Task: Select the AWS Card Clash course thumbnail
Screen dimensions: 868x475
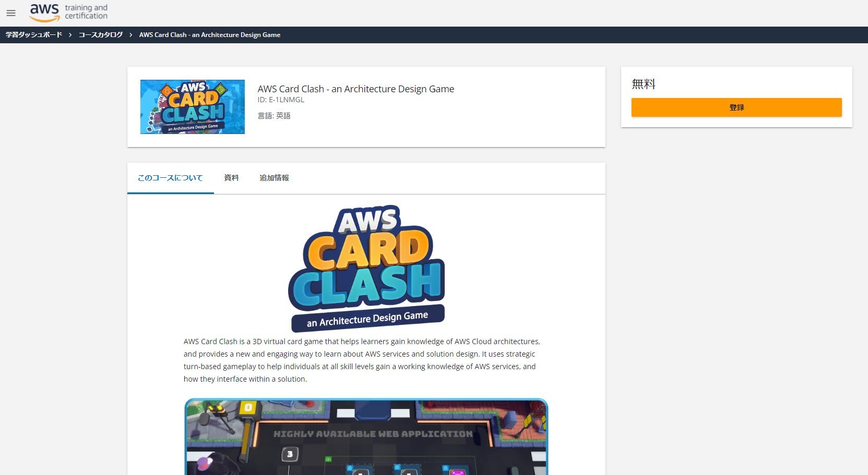Action: pos(192,106)
